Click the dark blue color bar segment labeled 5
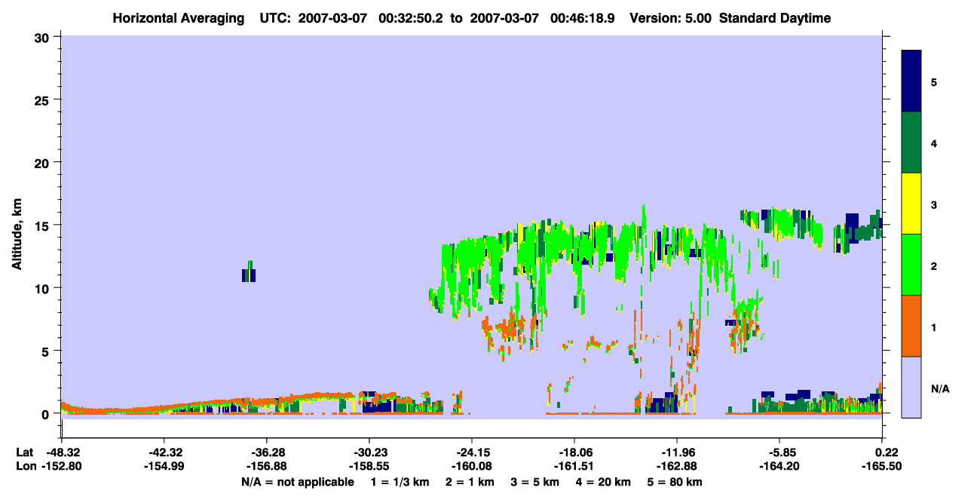 coord(911,81)
